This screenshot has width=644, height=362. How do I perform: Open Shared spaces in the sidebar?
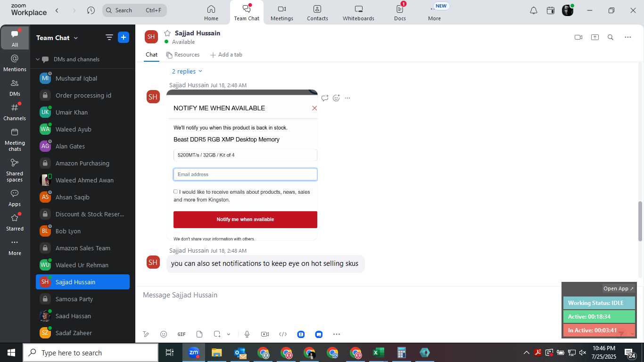[x=15, y=170]
